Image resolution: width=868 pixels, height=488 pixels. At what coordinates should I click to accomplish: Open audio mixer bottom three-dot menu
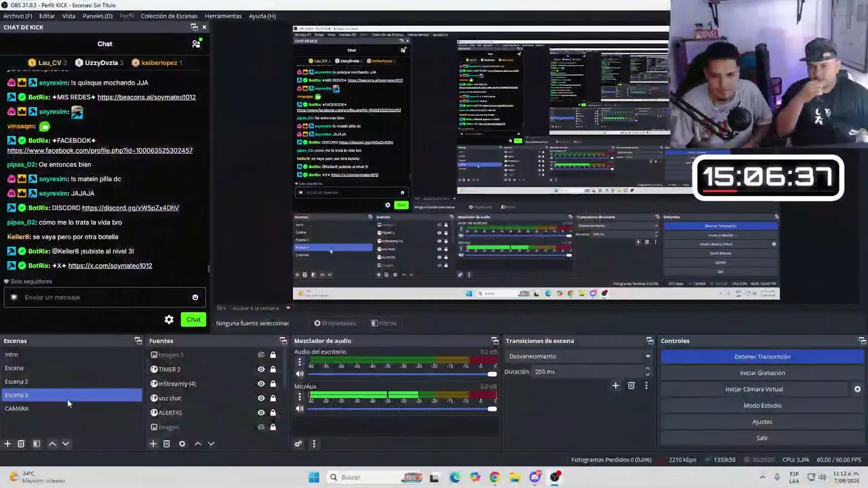click(313, 444)
